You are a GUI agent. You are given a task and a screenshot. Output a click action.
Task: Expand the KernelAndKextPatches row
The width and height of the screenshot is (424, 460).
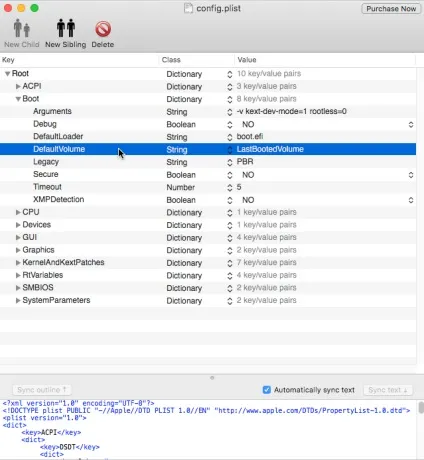18,263
